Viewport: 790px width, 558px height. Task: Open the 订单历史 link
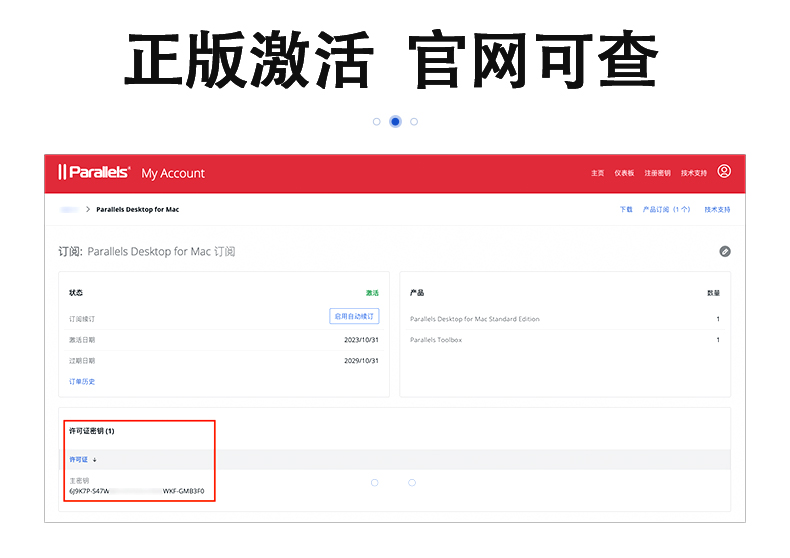[x=82, y=382]
